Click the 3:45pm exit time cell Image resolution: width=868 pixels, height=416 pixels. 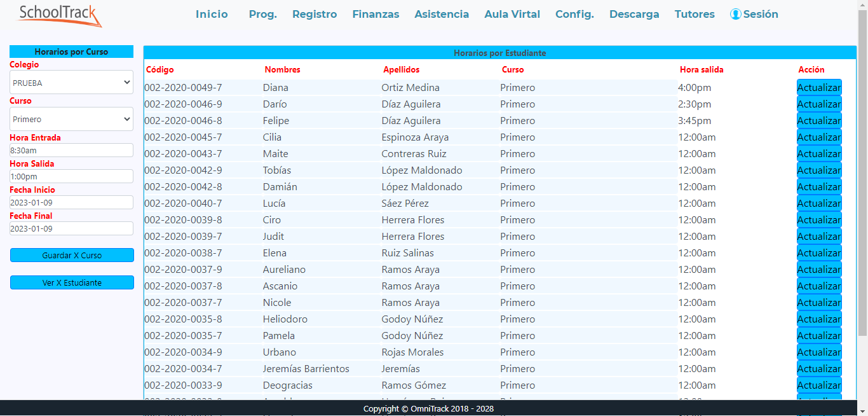click(x=695, y=121)
